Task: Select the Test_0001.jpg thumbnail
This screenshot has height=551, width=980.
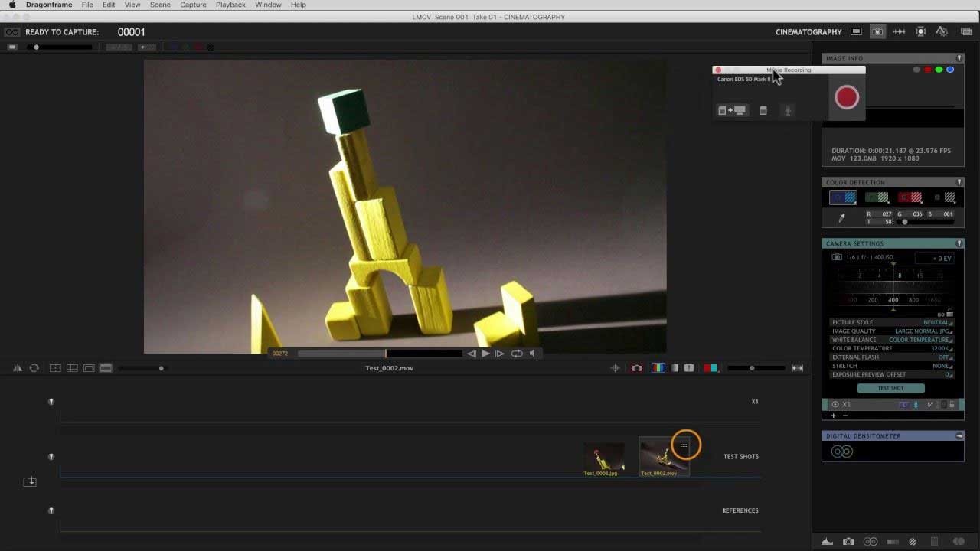Action: tap(603, 457)
